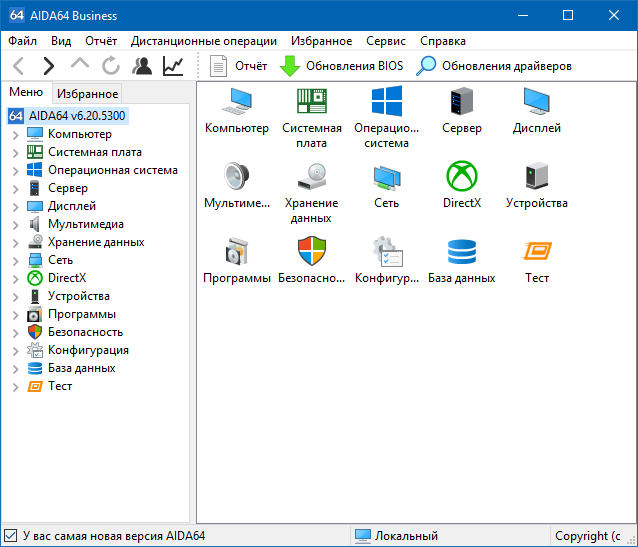This screenshot has height=547, width=638.
Task: Click the Тест benchmark icon in main pane
Action: point(537,252)
